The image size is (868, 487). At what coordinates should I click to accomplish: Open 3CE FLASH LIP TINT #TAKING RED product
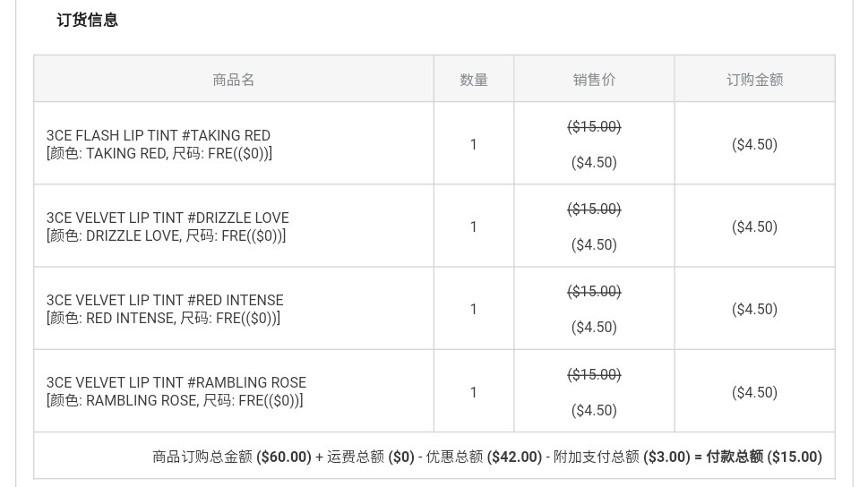click(x=159, y=135)
